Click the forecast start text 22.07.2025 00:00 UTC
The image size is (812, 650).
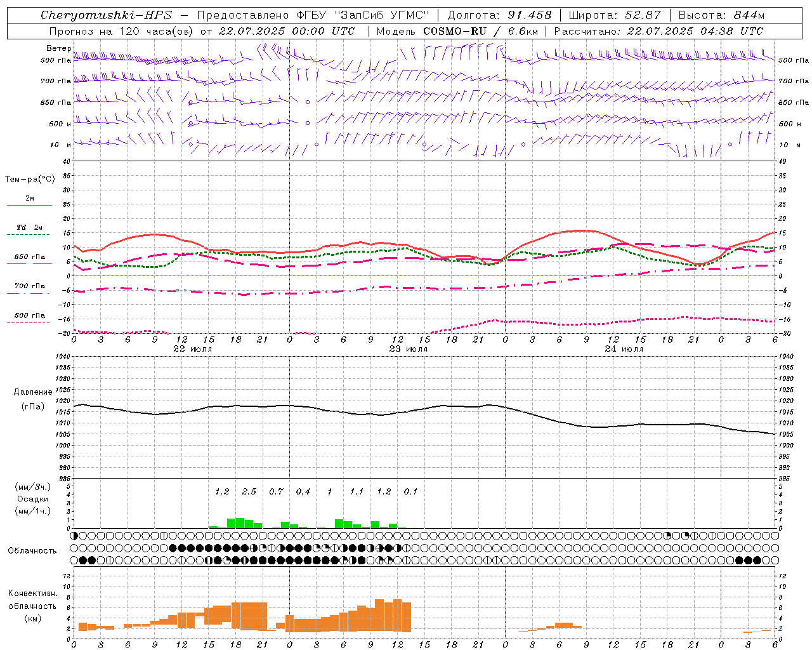(286, 31)
